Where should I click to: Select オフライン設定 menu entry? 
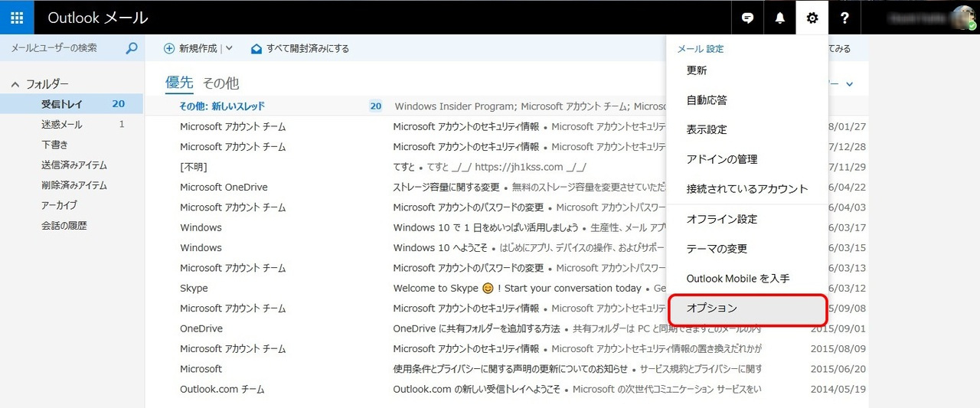(x=747, y=219)
